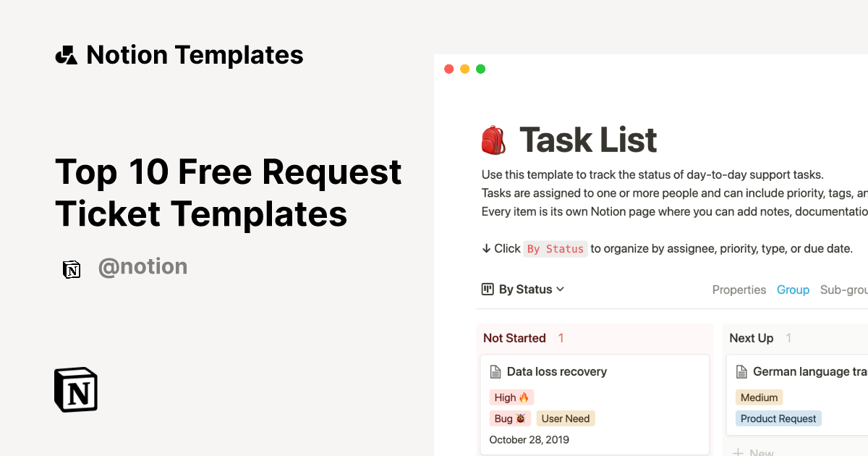Screen dimensions: 868x456
Task: Follow the @notion profile link
Action: point(142,267)
